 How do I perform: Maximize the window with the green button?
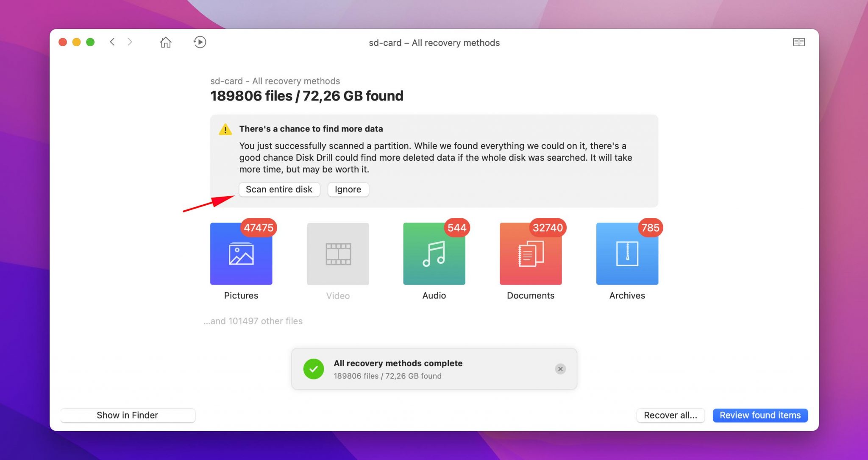(90, 42)
